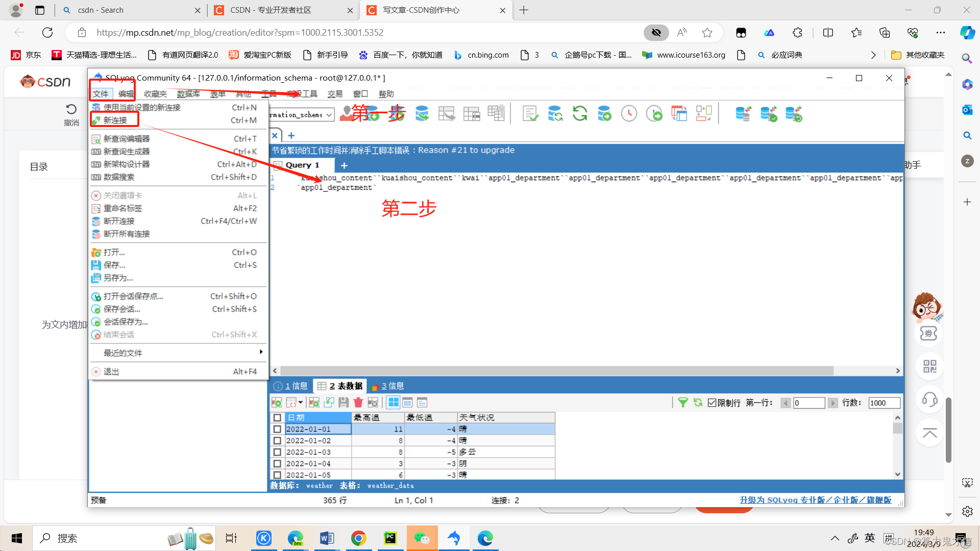Screen dimensions: 980x551
Task: Switch result to form view icon
Action: [408, 403]
